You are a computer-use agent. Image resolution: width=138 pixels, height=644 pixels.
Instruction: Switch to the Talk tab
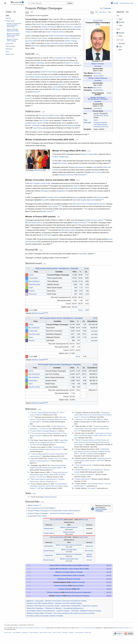tap(32, 12)
